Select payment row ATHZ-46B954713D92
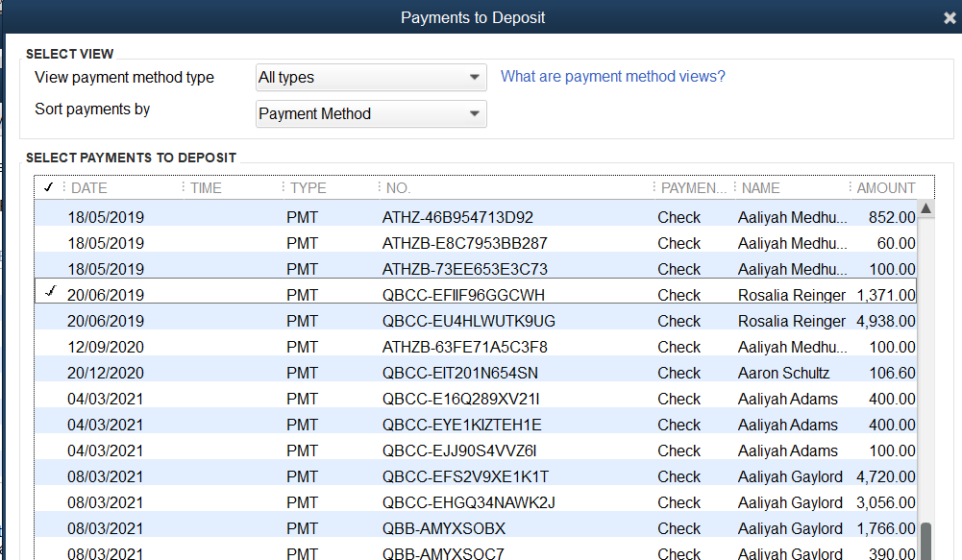Viewport: 962px width, 560px height. click(x=457, y=217)
